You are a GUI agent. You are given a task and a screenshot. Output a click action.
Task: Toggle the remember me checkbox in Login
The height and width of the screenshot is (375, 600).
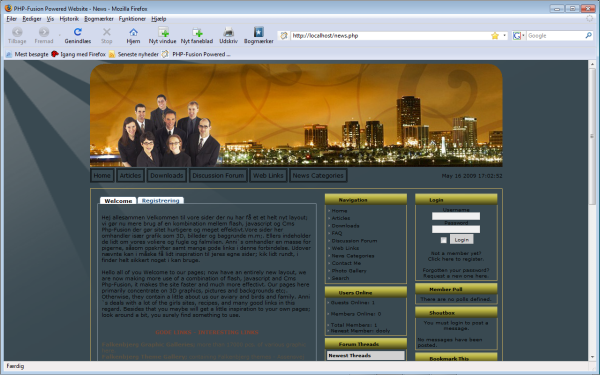[x=443, y=240]
